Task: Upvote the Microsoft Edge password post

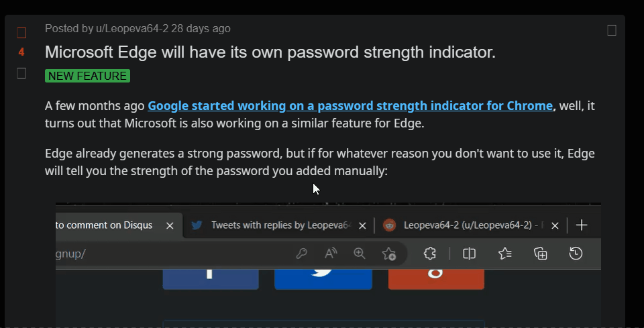Action: 21,32
